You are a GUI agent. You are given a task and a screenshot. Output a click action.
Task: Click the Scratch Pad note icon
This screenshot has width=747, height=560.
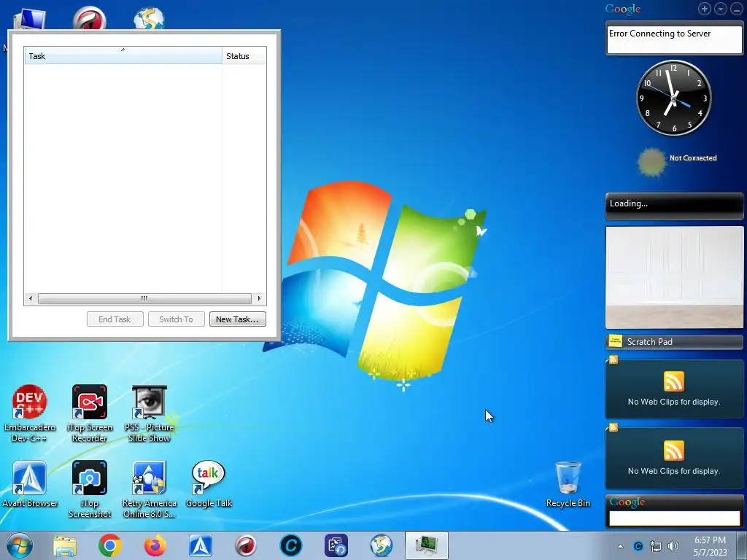(x=616, y=341)
